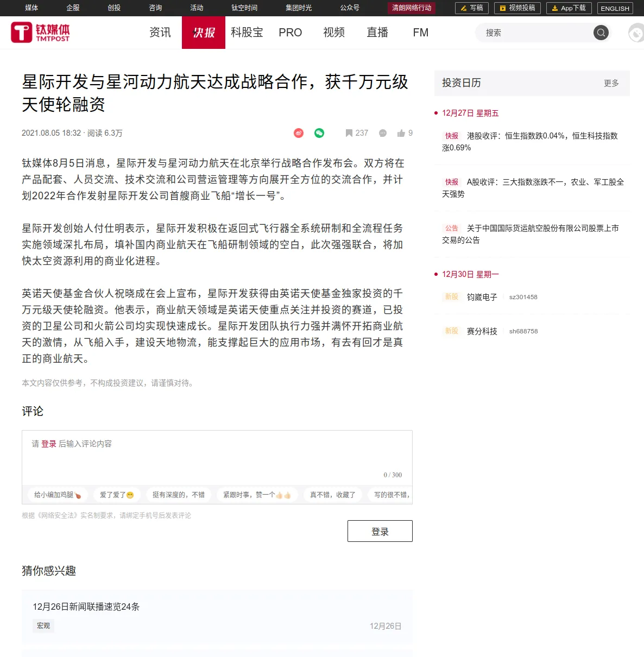Open new stock 赛分科技

tap(482, 331)
